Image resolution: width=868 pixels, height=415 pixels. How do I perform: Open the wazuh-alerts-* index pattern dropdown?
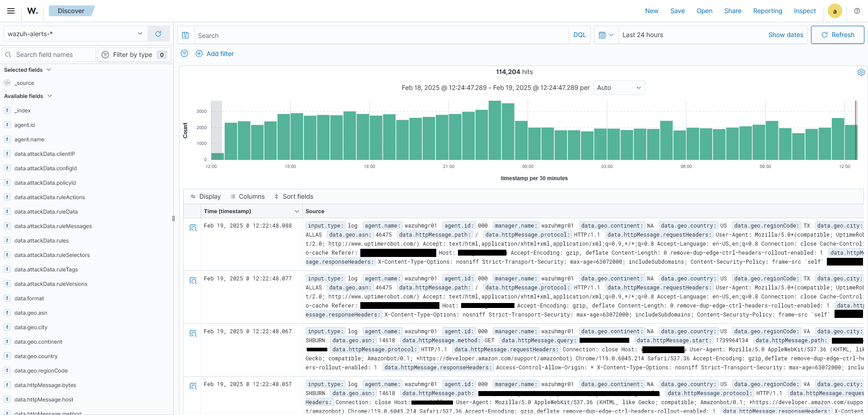[75, 34]
